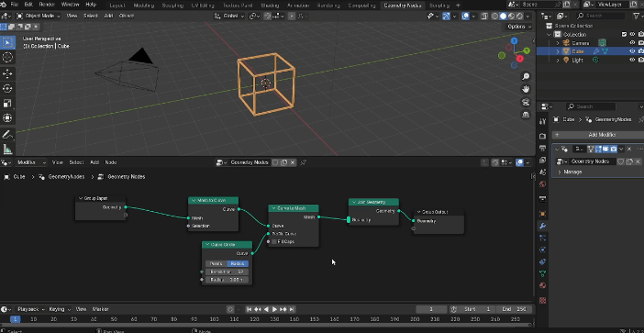The width and height of the screenshot is (644, 333).
Task: Select the Rotate tool in viewport toolbar
Action: coord(7,88)
